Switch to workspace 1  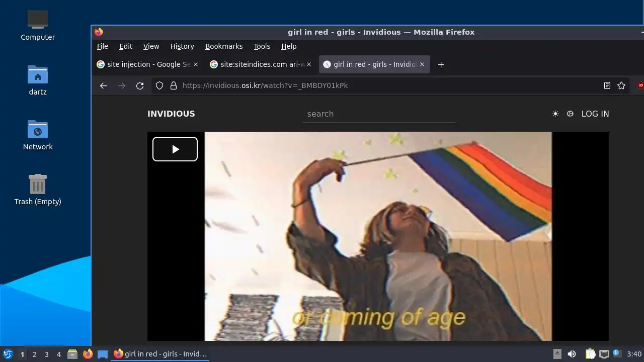[22, 354]
